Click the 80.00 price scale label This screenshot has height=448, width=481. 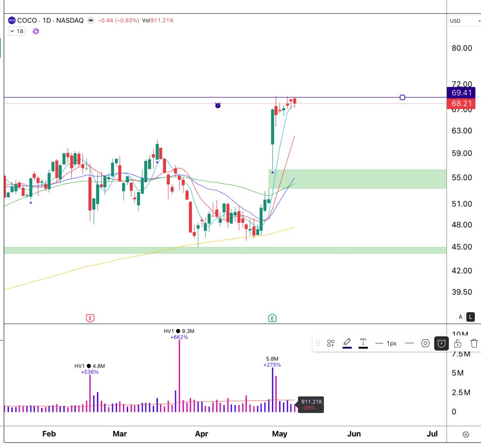462,48
